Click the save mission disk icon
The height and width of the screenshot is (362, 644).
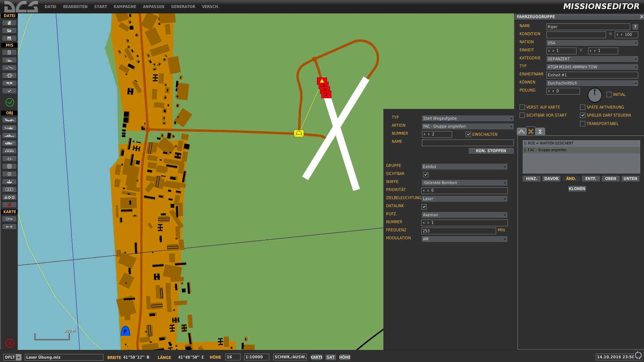[9, 39]
